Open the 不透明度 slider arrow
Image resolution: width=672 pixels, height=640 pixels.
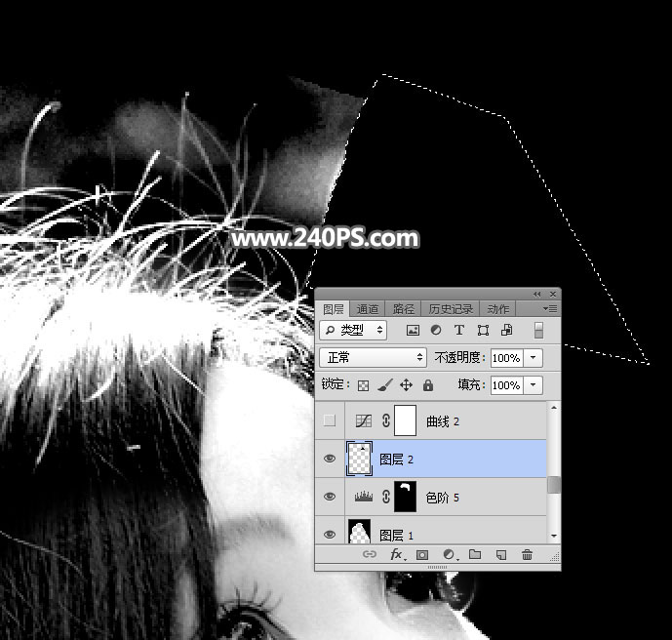[x=534, y=357]
